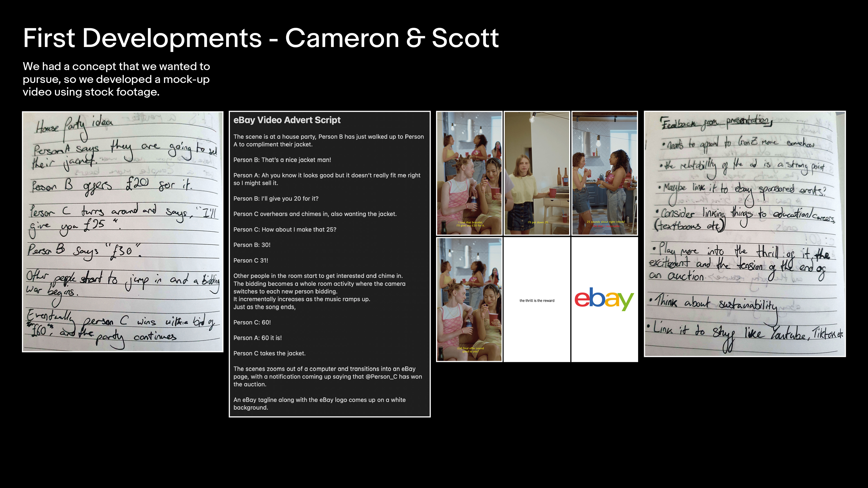Click script line 'Person B: That's a nice jacket man!'
This screenshot has height=488, width=868.
click(282, 160)
